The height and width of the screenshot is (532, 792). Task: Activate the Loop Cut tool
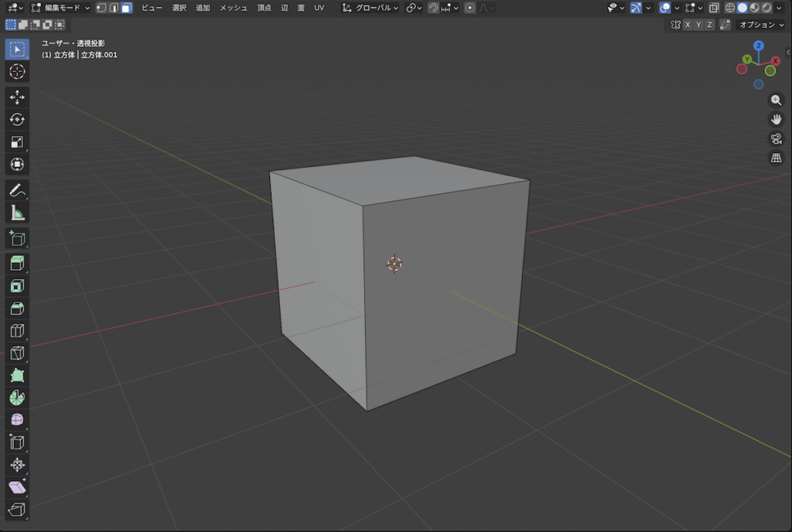[17, 331]
